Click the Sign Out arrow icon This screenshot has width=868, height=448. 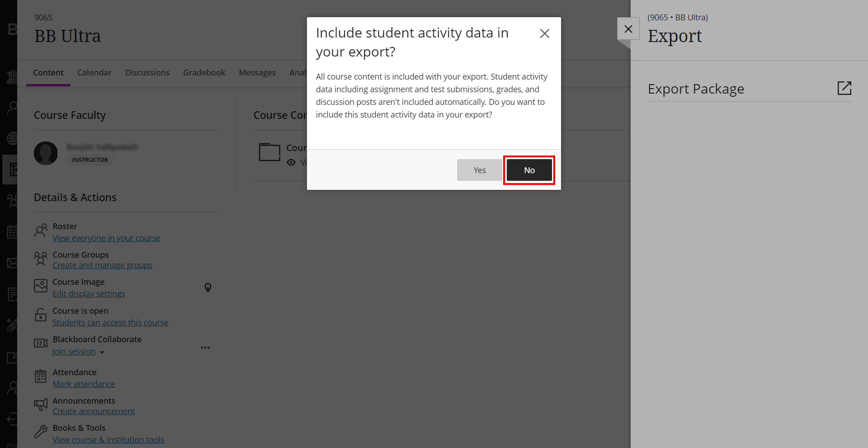11,419
